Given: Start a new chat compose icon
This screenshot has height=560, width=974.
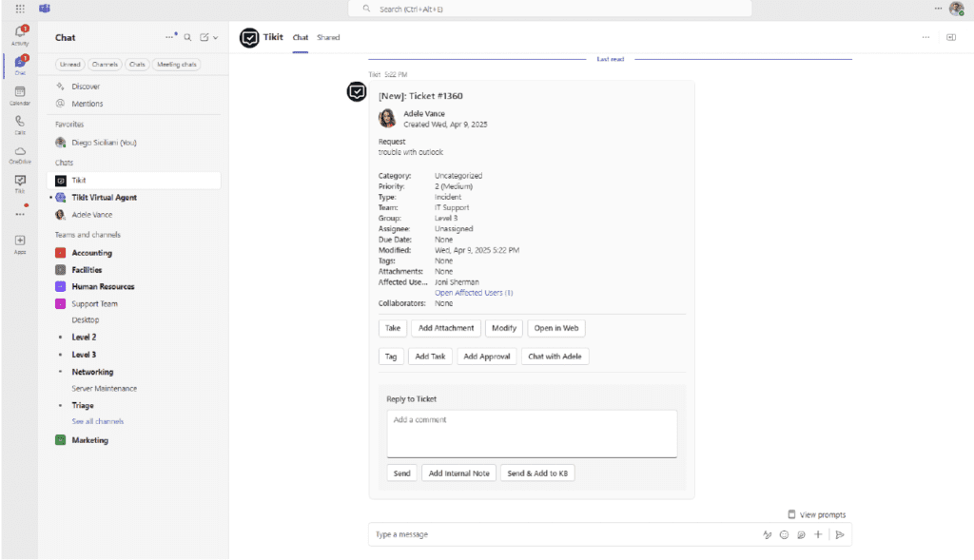Looking at the screenshot, I should point(205,37).
